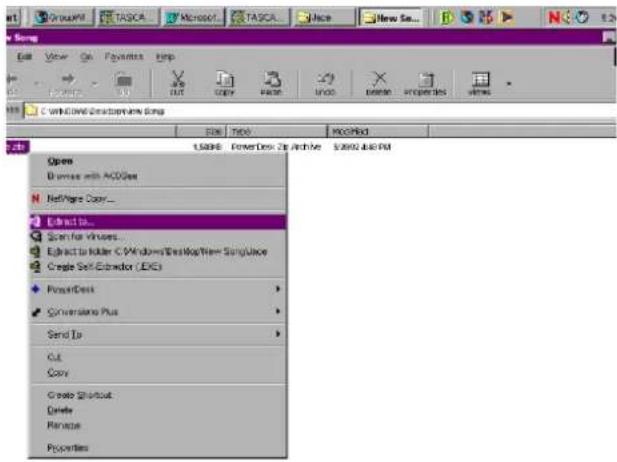This screenshot has width=617, height=462.
Task: Open the Back history dropdown arrow
Action: click(x=37, y=83)
